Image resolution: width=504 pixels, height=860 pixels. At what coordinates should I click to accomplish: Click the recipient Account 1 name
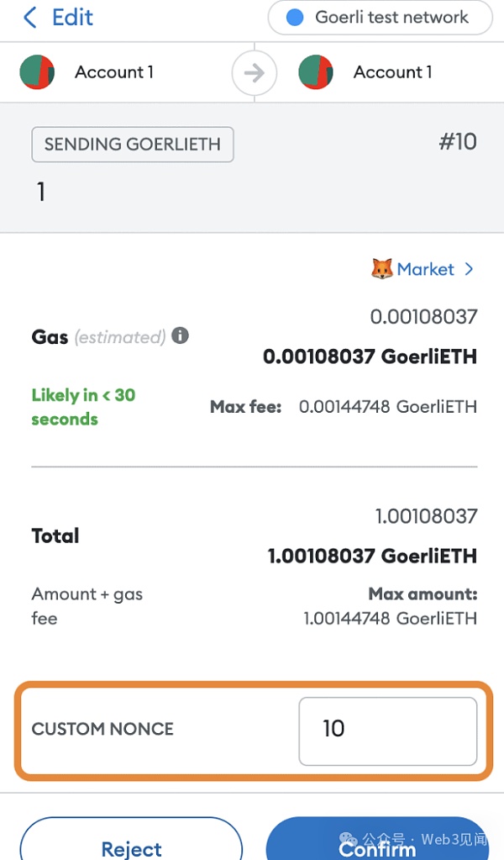(393, 72)
